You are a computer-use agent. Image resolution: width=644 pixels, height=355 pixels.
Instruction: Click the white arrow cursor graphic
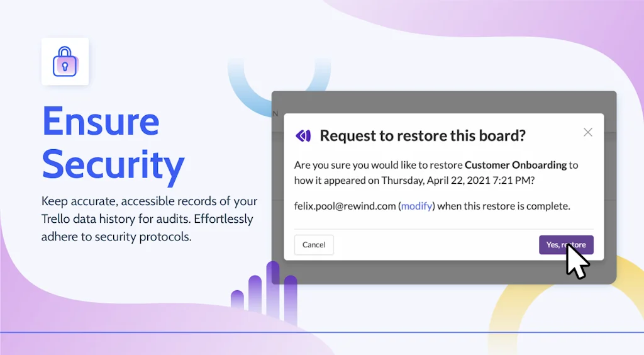click(x=577, y=261)
